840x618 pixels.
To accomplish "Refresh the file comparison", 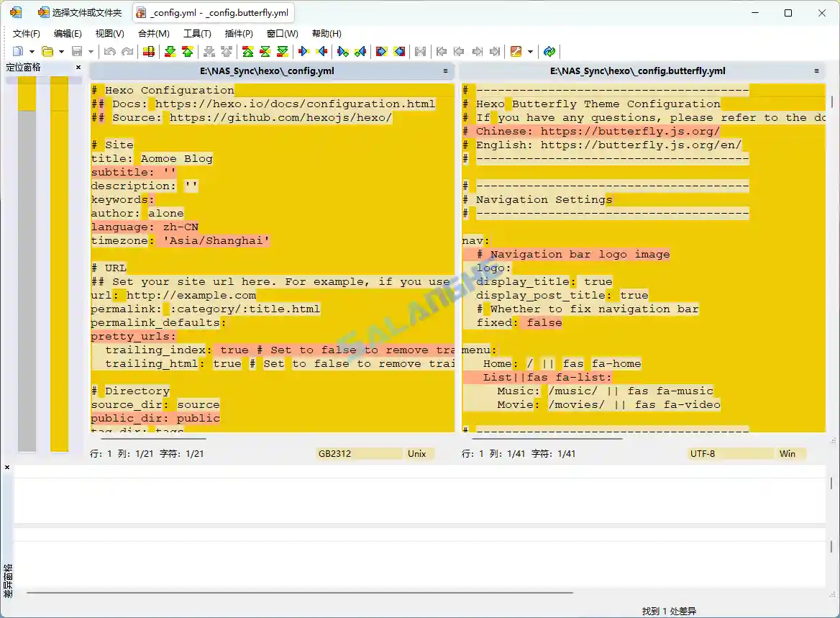I will [x=549, y=51].
